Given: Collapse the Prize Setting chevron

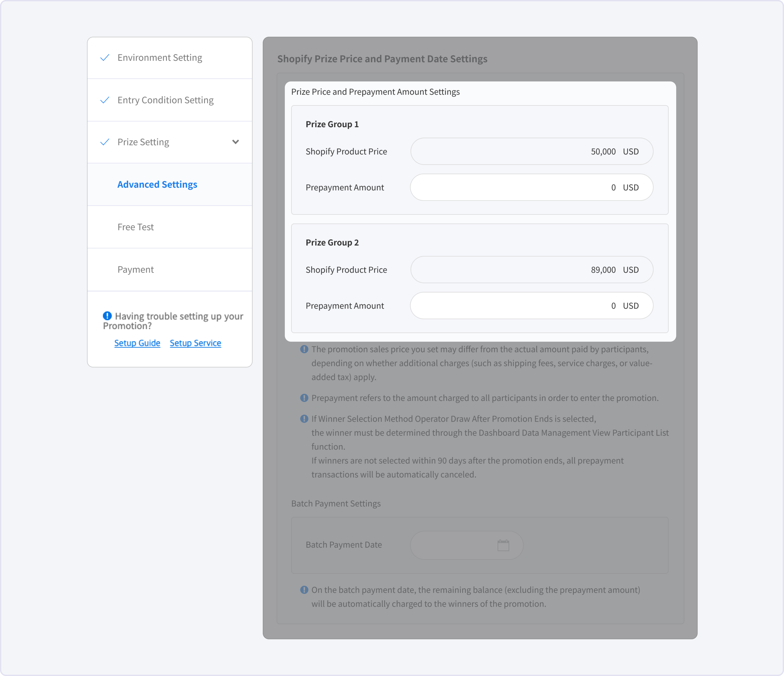Looking at the screenshot, I should [235, 142].
